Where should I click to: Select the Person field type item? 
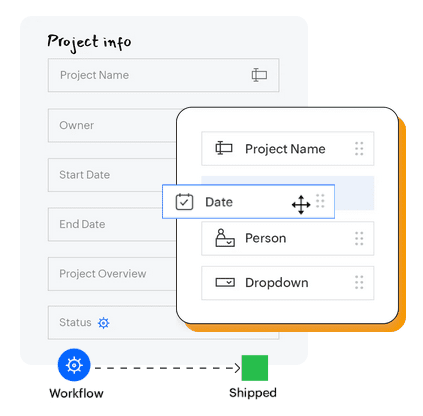click(288, 238)
